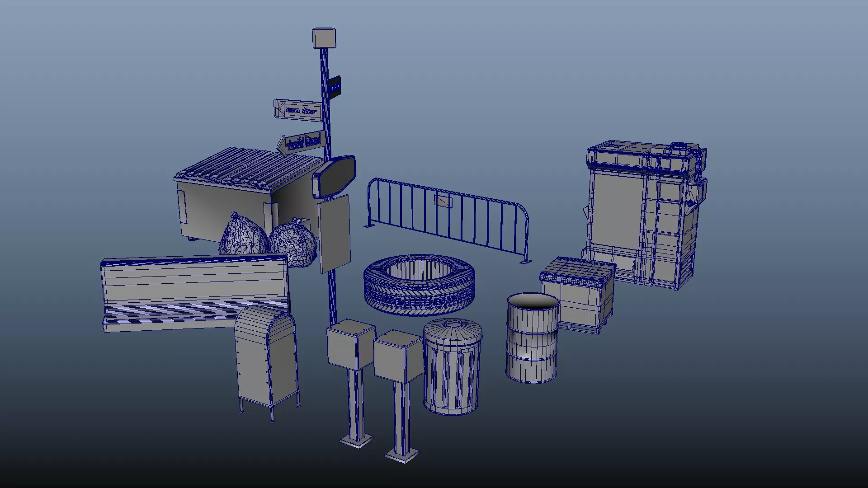Click the small plate on crowd barrier
Viewport: 868px width, 488px height.
click(x=443, y=200)
